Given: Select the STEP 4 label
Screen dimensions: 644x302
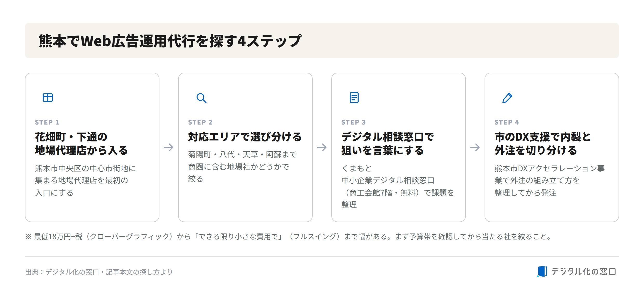Looking at the screenshot, I should [x=507, y=122].
